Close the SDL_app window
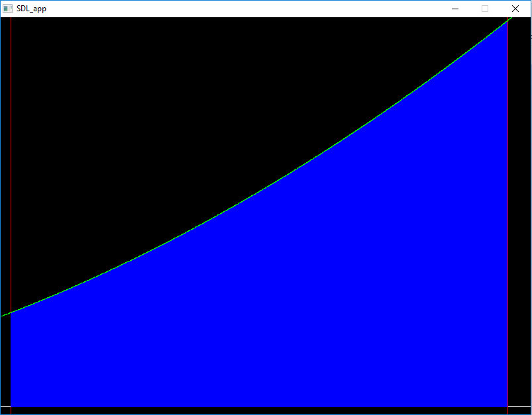Image resolution: width=532 pixels, height=415 pixels. tap(515, 9)
